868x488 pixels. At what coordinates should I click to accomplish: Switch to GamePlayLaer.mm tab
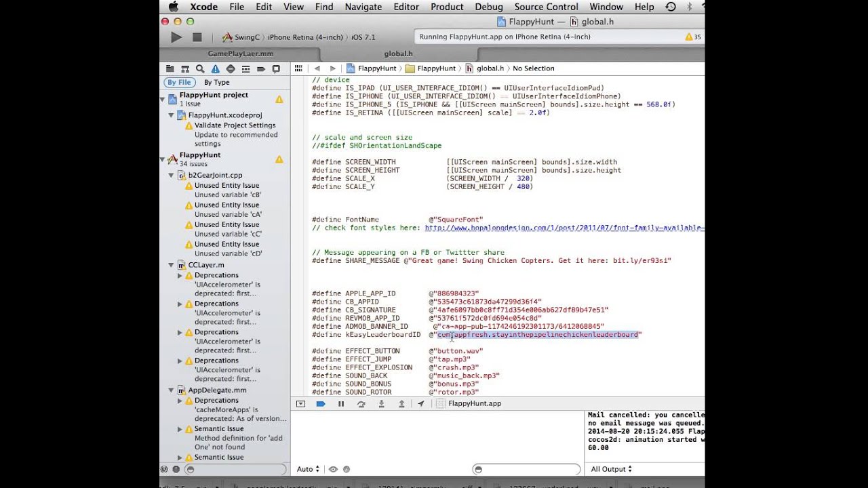pyautogui.click(x=241, y=54)
